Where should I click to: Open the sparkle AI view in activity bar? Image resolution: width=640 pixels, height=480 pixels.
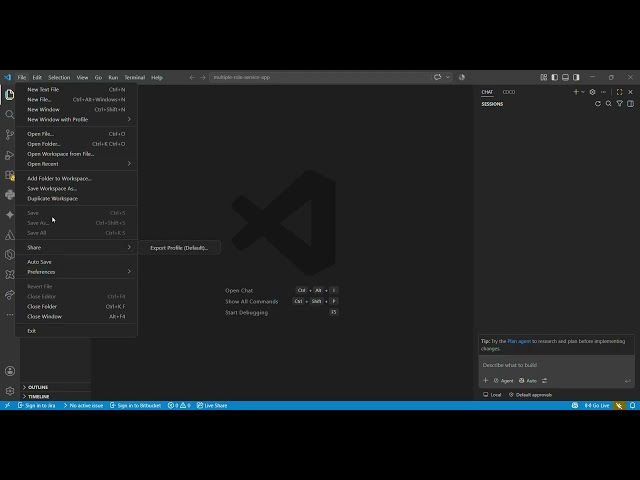pyautogui.click(x=10, y=215)
